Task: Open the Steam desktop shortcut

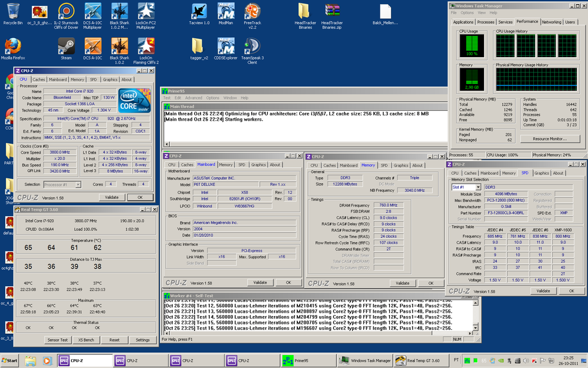Action: click(65, 45)
